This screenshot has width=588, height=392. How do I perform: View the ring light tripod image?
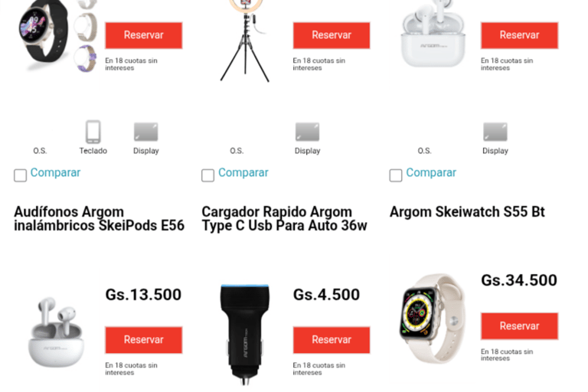click(x=245, y=41)
